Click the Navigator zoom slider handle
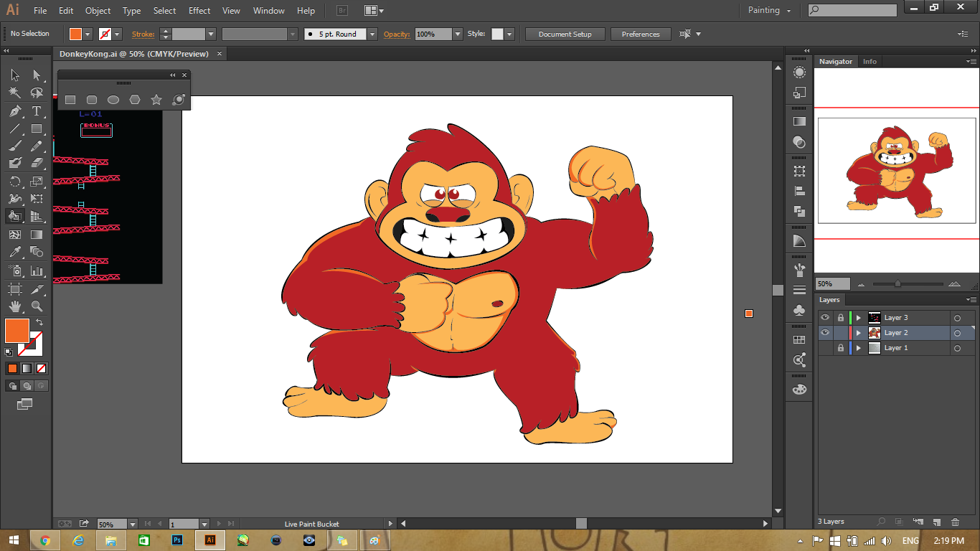Image resolution: width=980 pixels, height=551 pixels. (x=897, y=283)
